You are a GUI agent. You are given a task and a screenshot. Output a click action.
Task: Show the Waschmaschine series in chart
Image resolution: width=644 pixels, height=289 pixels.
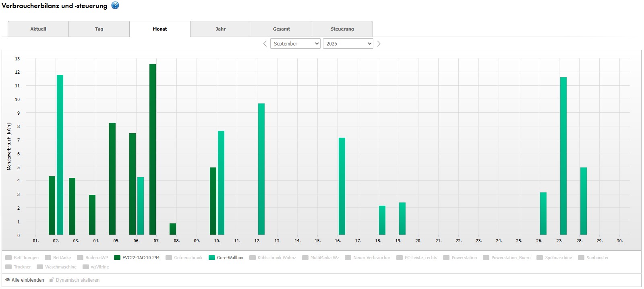coord(56,267)
